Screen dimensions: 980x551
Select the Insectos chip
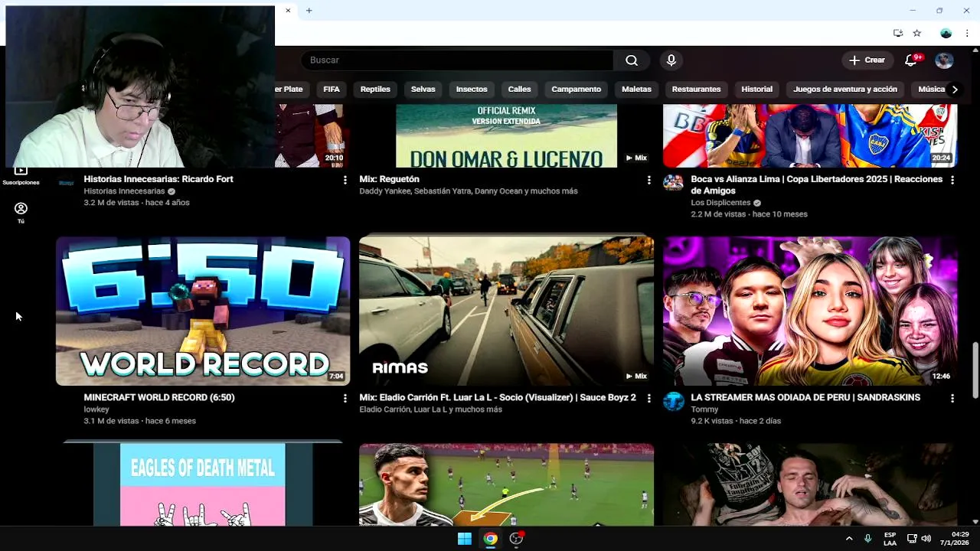point(472,90)
